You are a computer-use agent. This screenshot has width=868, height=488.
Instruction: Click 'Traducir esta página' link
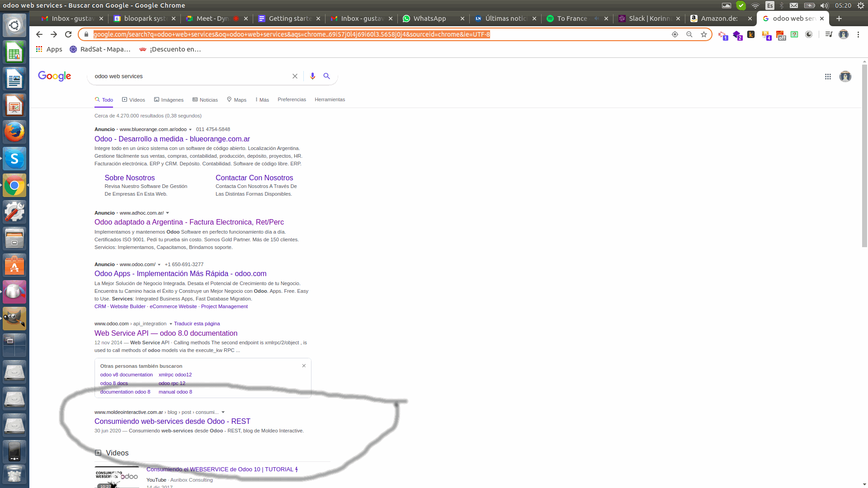197,324
